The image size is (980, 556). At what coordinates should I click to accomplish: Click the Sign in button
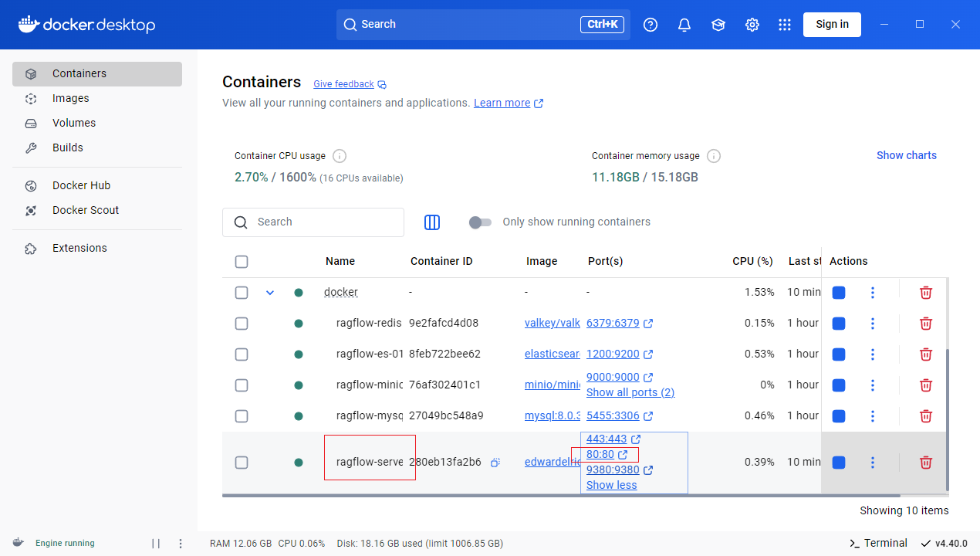[x=832, y=25]
